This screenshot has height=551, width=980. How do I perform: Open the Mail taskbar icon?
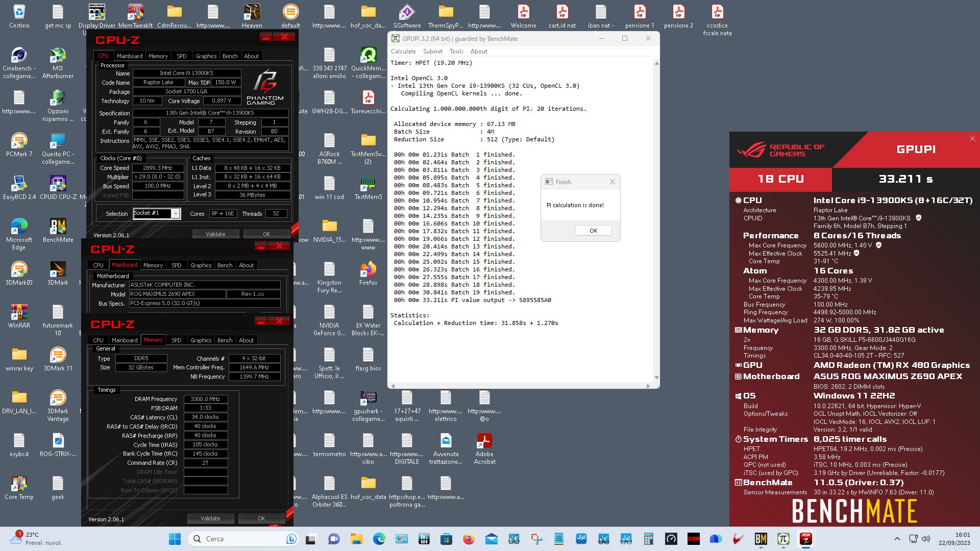point(491,539)
